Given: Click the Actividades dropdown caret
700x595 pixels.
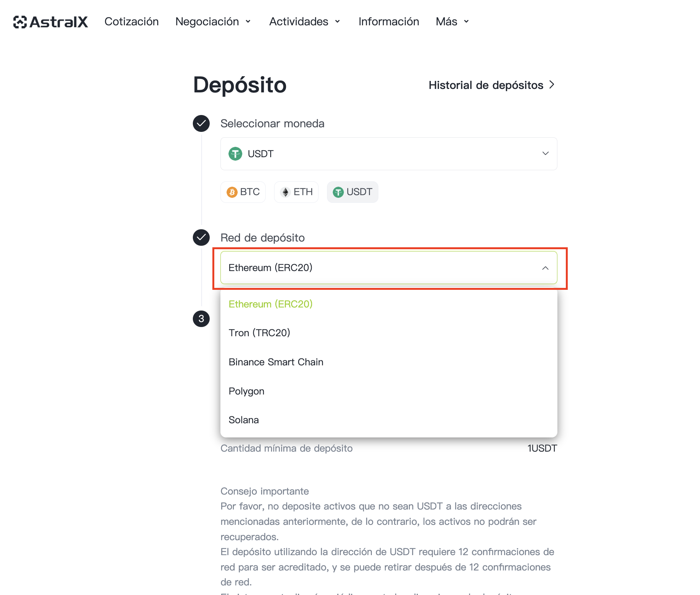Looking at the screenshot, I should (337, 21).
